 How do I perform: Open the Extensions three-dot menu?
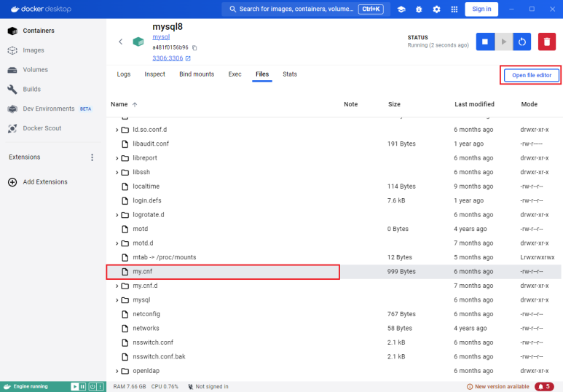tap(92, 157)
